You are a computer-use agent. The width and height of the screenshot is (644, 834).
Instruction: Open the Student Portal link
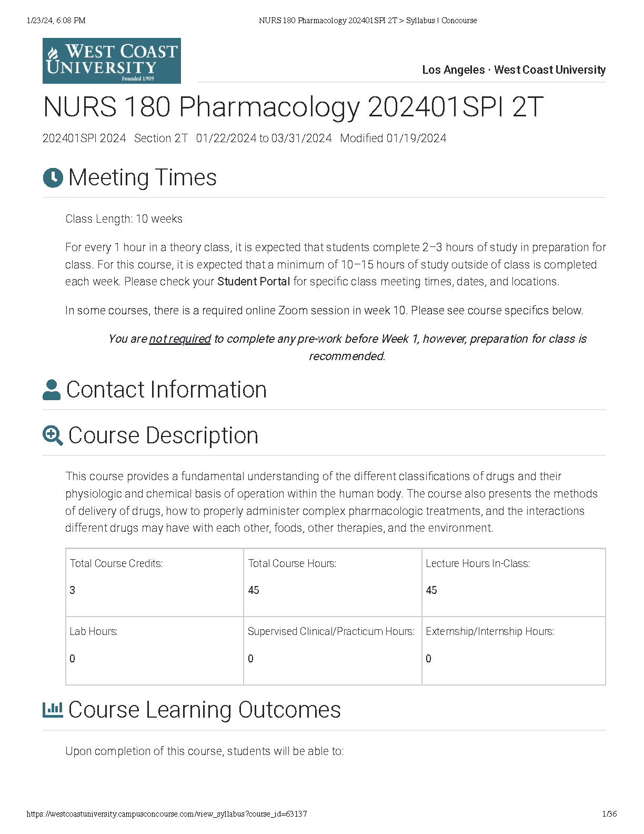254,282
